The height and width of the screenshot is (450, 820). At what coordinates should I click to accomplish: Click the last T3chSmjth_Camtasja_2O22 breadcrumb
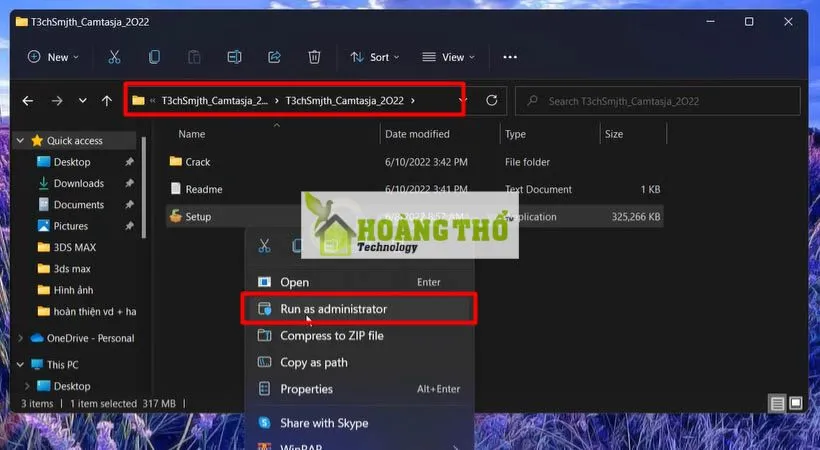pos(345,100)
